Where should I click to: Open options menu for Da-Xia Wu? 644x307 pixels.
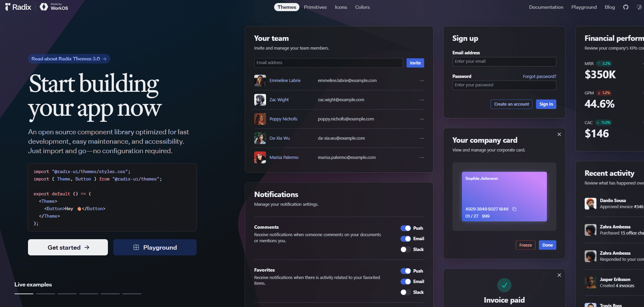(x=422, y=138)
